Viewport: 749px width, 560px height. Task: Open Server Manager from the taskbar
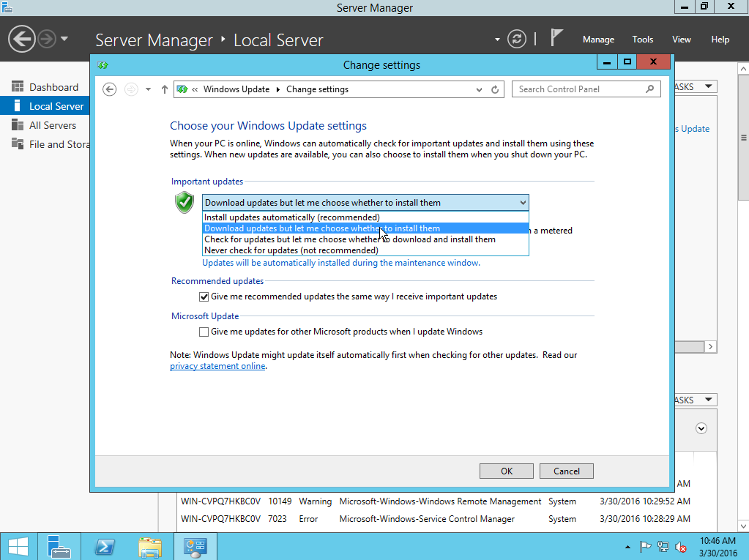[x=59, y=547]
